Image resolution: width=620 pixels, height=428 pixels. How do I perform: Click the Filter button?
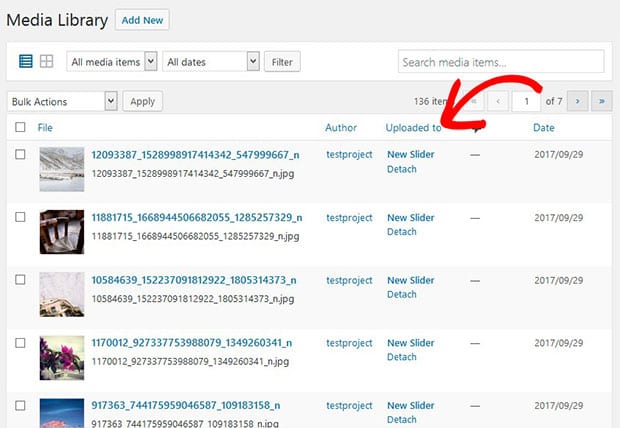click(282, 62)
